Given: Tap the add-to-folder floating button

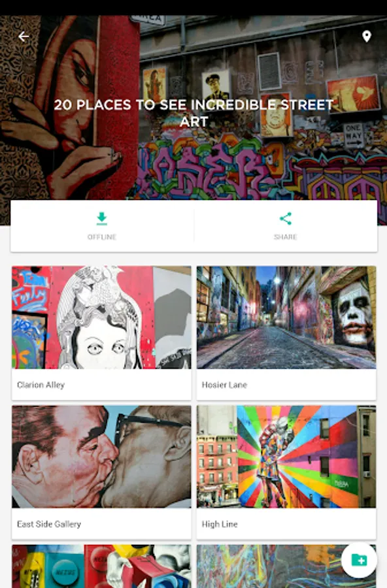Looking at the screenshot, I should click(360, 561).
